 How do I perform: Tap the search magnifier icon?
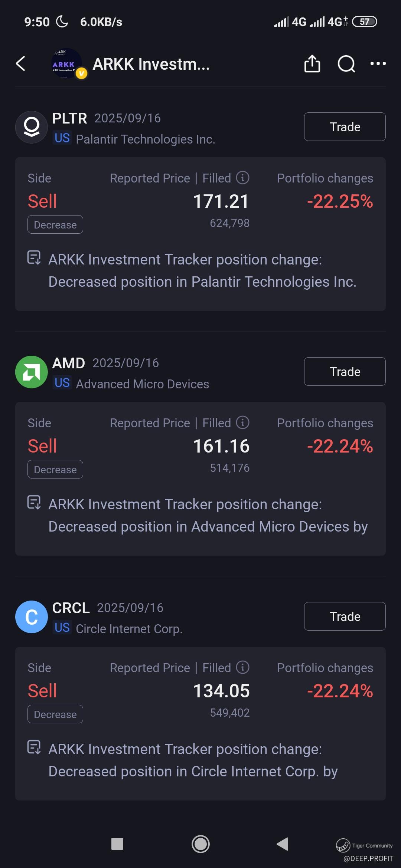coord(346,64)
